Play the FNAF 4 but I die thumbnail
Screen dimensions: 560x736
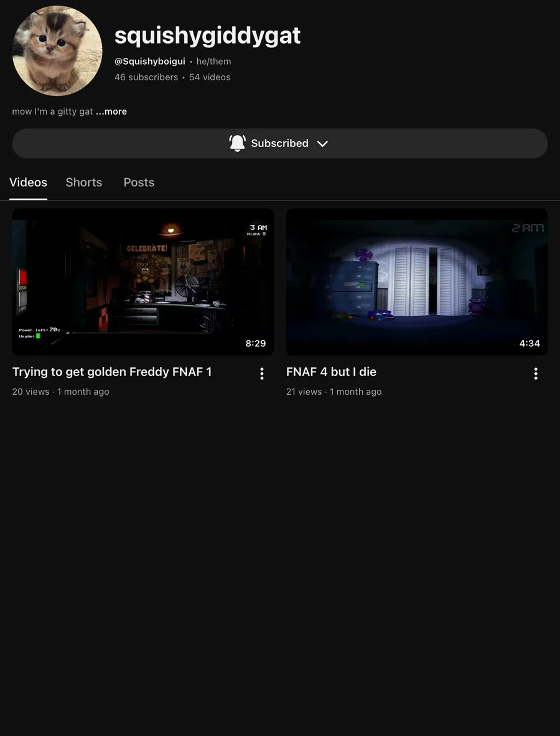(417, 281)
